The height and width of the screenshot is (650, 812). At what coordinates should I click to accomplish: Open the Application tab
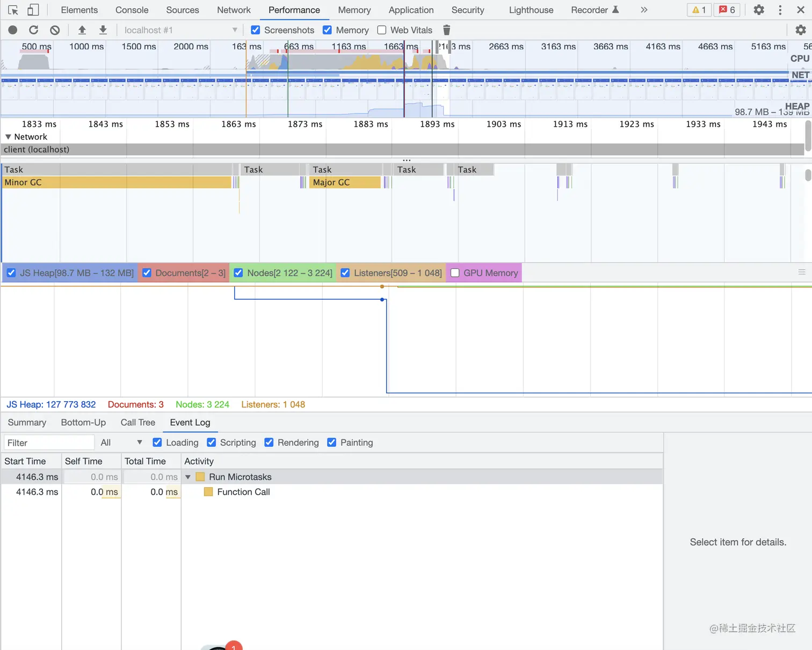click(x=411, y=10)
